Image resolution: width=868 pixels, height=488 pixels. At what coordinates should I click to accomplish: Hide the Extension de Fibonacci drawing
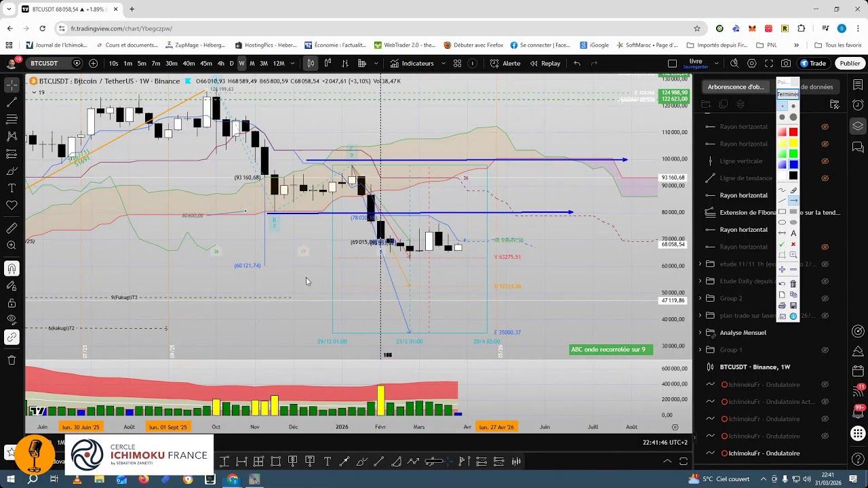click(826, 212)
